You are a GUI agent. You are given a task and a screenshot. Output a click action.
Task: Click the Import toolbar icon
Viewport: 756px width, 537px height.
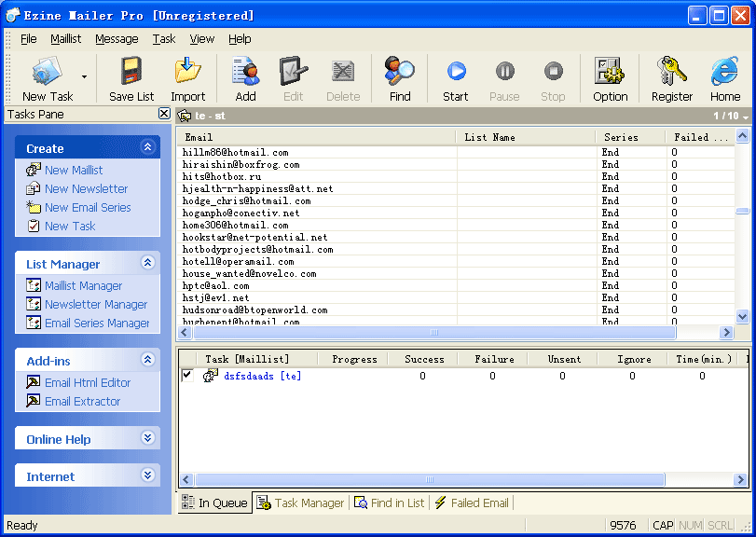pos(187,71)
